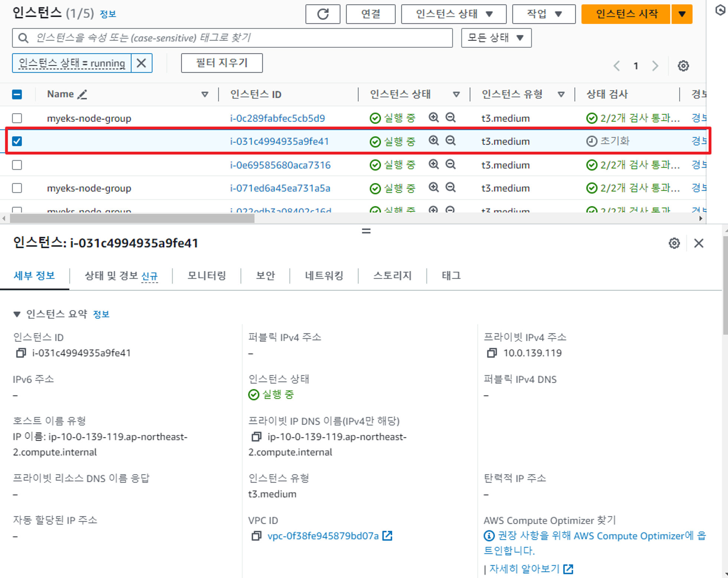728x578 pixels.
Task: Switch to the 네트워킹 tab
Action: [x=324, y=276]
